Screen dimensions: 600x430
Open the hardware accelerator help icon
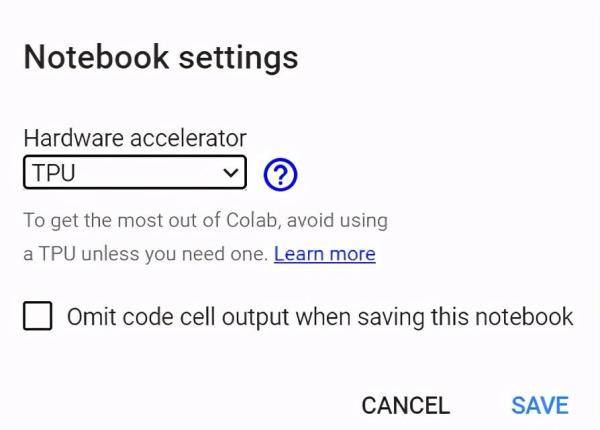click(x=280, y=174)
